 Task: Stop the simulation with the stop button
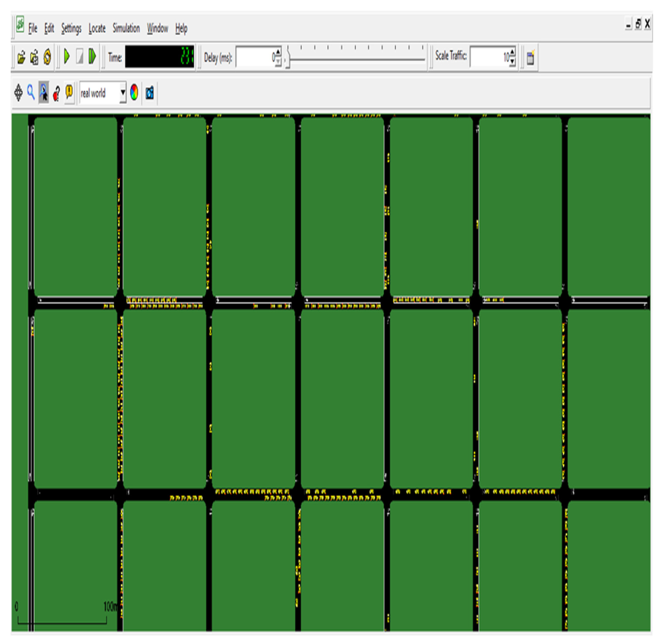click(79, 57)
